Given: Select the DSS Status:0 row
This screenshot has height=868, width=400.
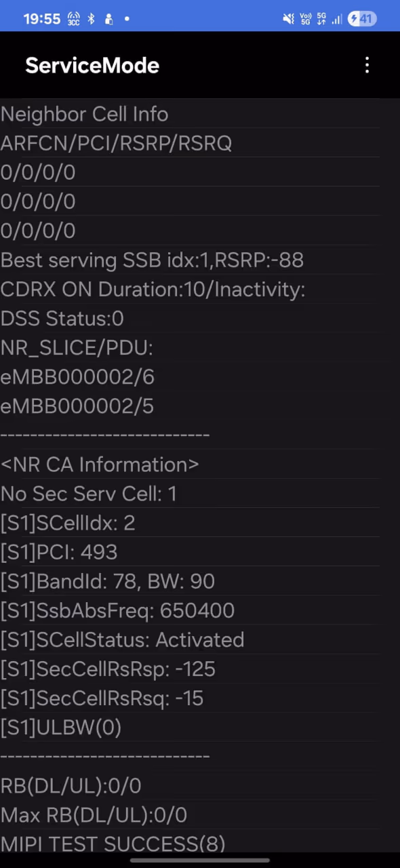Looking at the screenshot, I should tap(190, 318).
